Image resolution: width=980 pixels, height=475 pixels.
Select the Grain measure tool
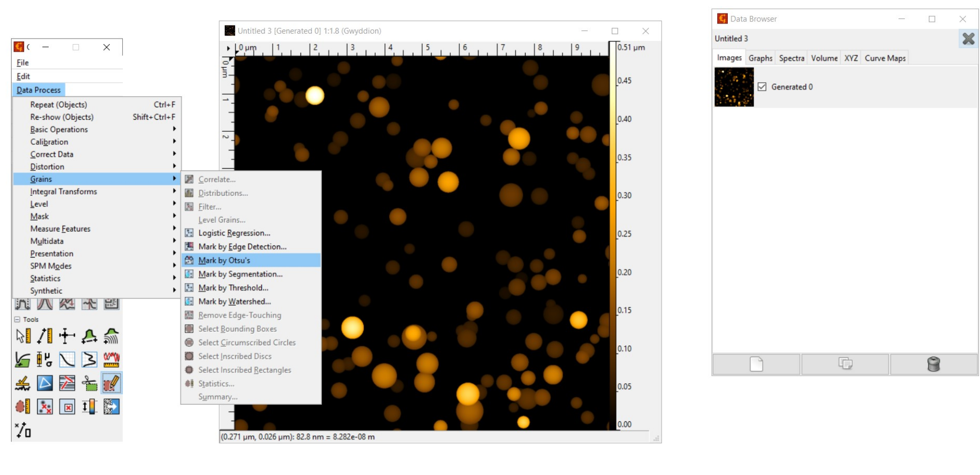pos(23,406)
